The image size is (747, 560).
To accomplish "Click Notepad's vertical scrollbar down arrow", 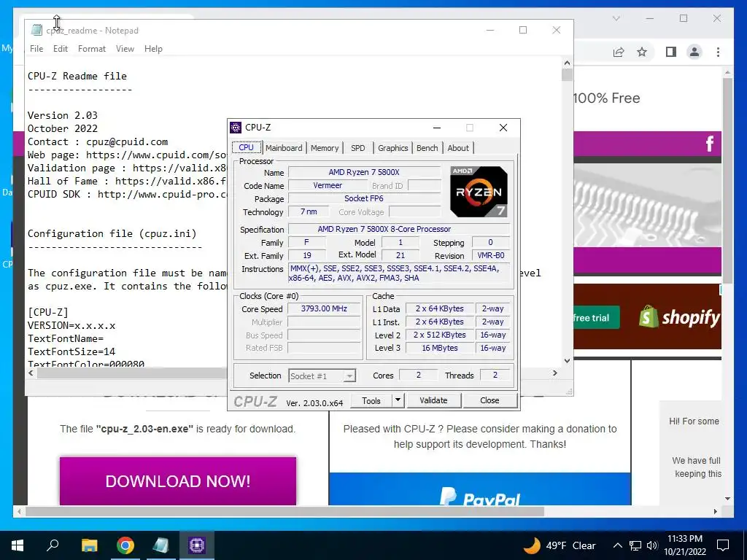I will (567, 361).
